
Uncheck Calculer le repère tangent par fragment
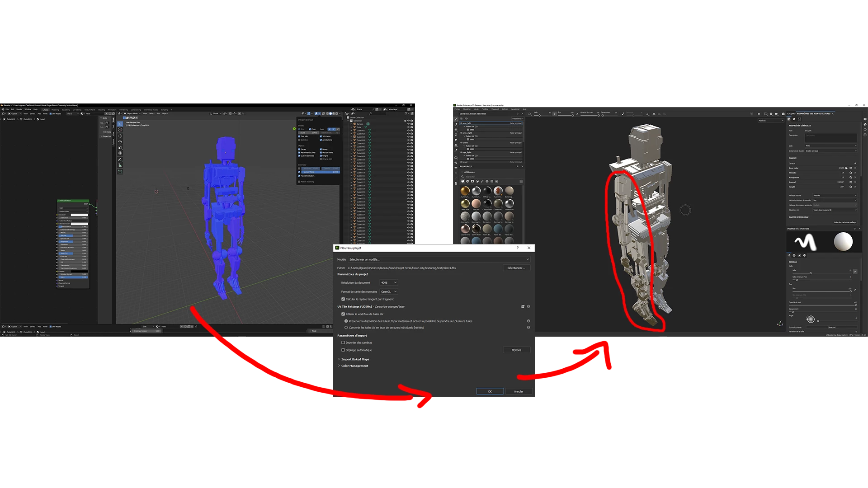click(x=343, y=299)
